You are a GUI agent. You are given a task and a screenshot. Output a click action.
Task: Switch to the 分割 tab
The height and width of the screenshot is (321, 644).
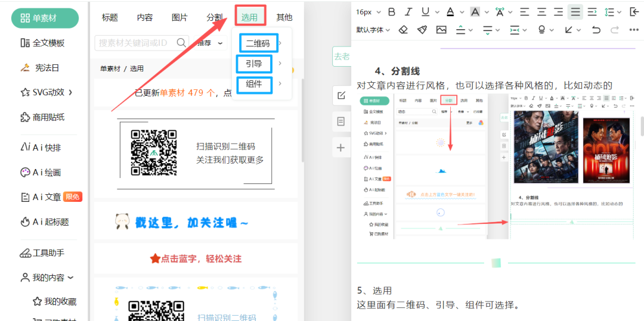[x=215, y=17]
